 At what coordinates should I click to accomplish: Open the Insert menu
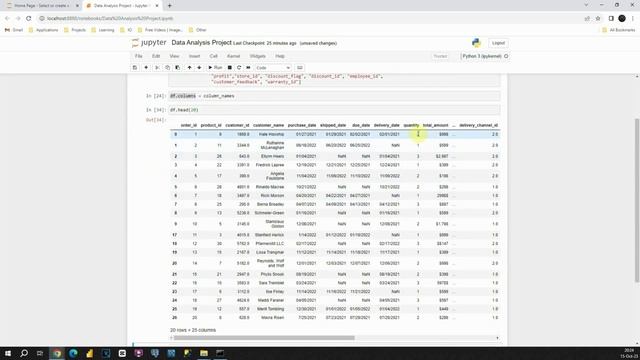point(194,56)
